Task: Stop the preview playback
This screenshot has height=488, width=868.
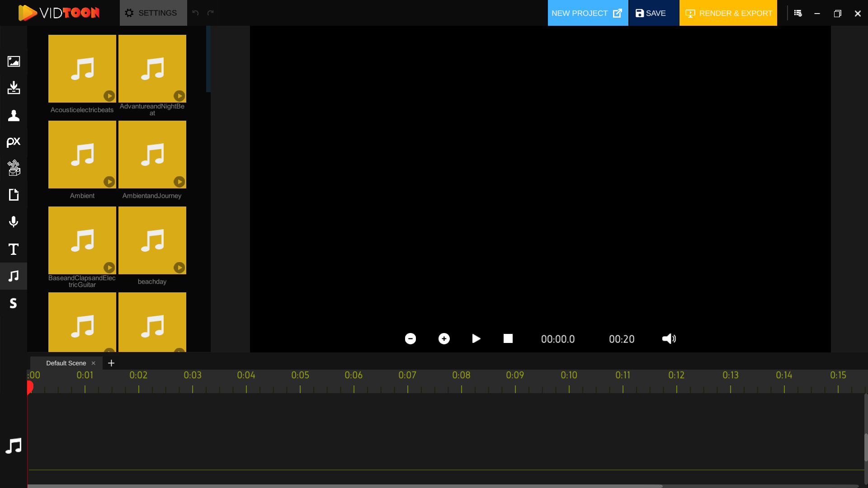Action: point(508,339)
